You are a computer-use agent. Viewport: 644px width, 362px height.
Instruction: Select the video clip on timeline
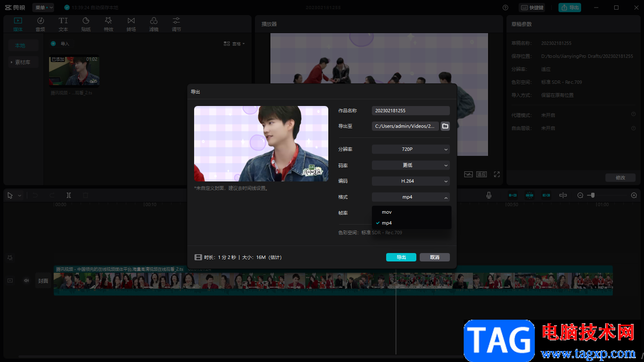pyautogui.click(x=333, y=280)
